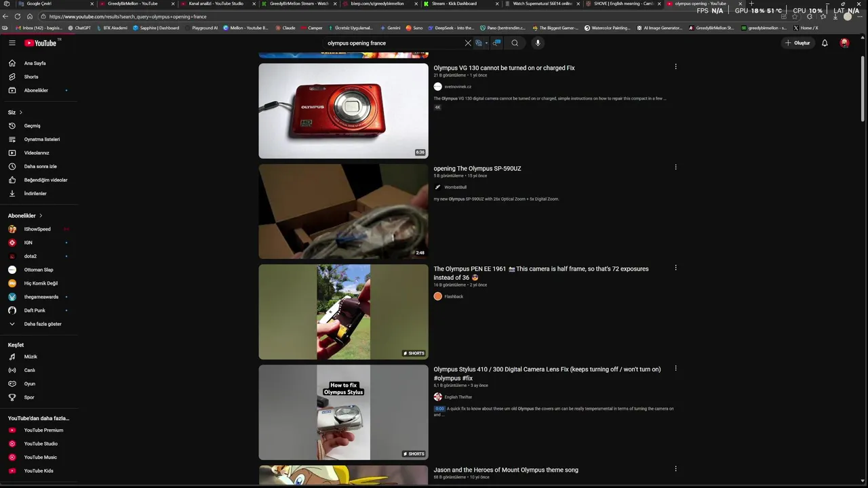Open English Thrifter channel link

pos(458,397)
